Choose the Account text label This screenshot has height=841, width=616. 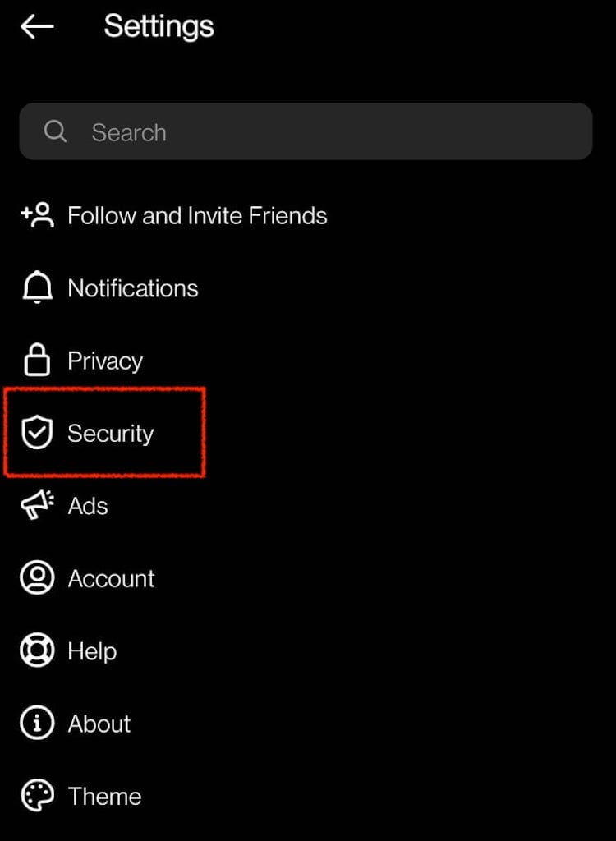pyautogui.click(x=112, y=579)
